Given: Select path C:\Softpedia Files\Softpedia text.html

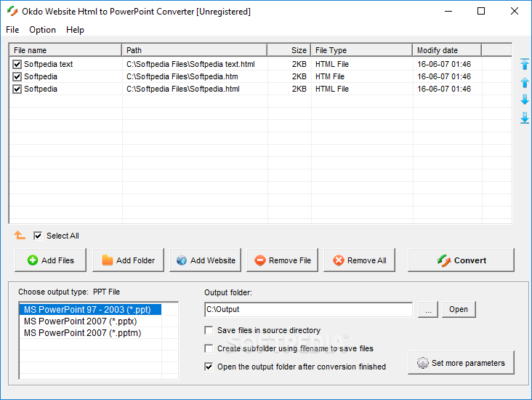Looking at the screenshot, I should coord(190,64).
